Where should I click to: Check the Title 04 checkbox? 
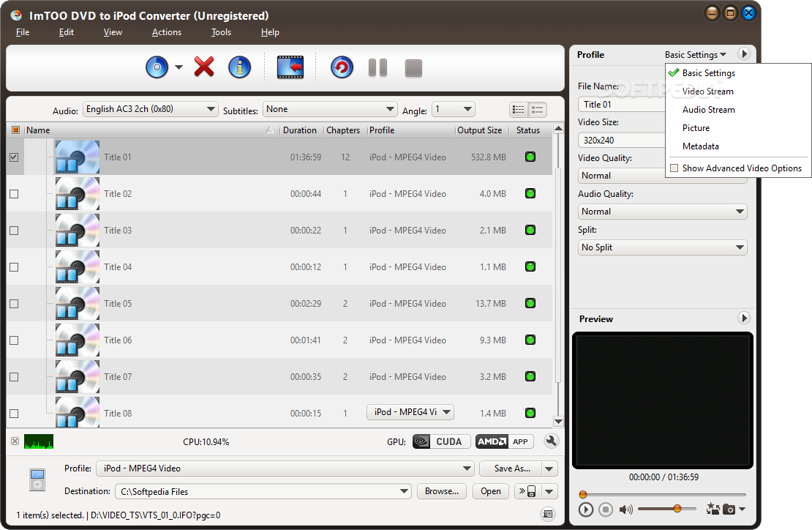point(14,267)
